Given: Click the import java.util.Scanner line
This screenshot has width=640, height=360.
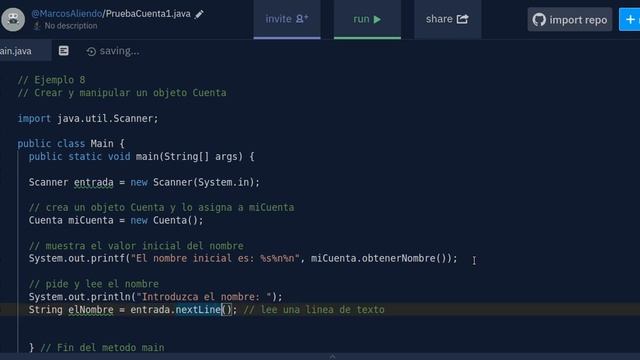Looking at the screenshot, I should pos(88,118).
